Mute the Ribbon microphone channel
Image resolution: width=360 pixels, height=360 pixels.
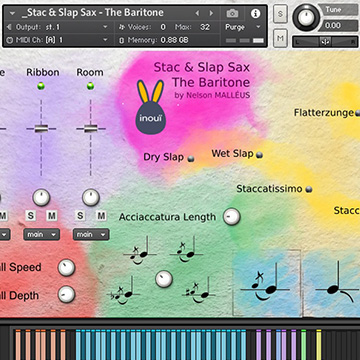51,216
